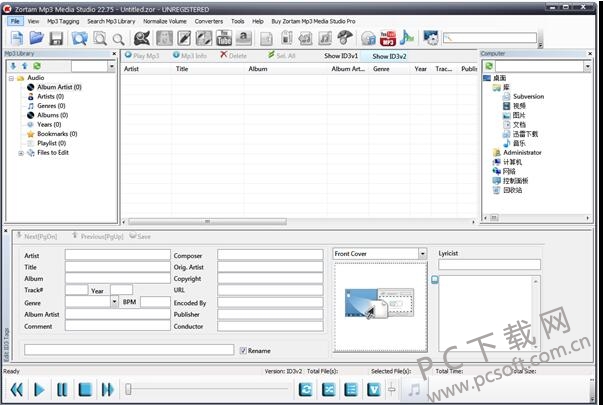Click the picture settings toolbar icon
The height and width of the screenshot is (405, 603).
[x=431, y=38]
